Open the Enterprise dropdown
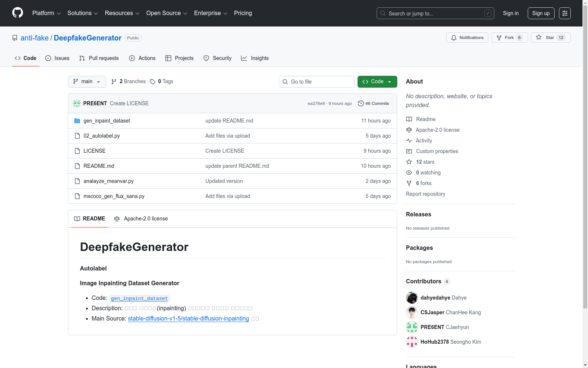 [211, 13]
